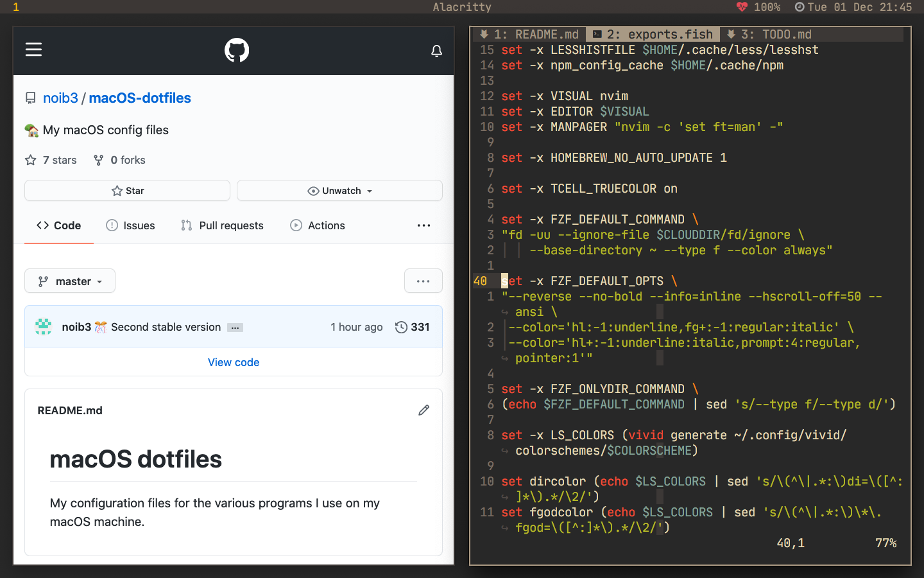Open noib3 owner profile link
The image size is (924, 578).
point(60,98)
